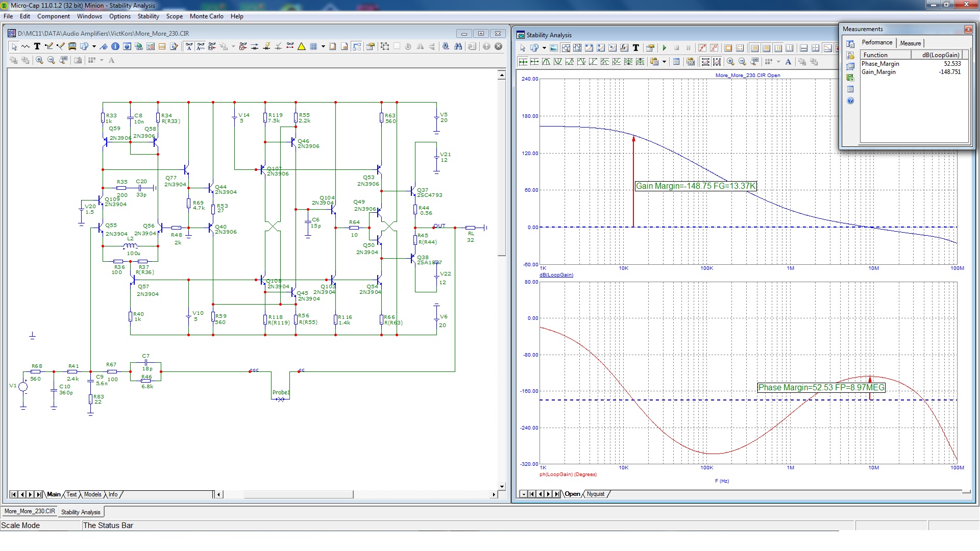Select the bold T text tool in analysis toolbar
This screenshot has width=980, height=551.
636,48
